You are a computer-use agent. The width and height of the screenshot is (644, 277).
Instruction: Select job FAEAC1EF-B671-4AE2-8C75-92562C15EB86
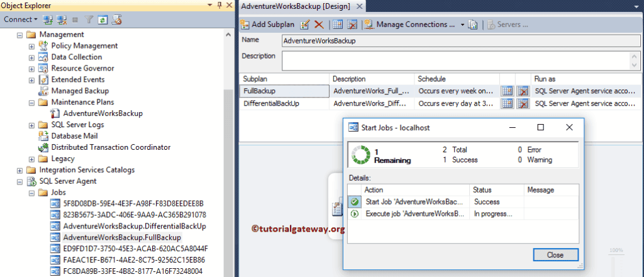coord(134,260)
